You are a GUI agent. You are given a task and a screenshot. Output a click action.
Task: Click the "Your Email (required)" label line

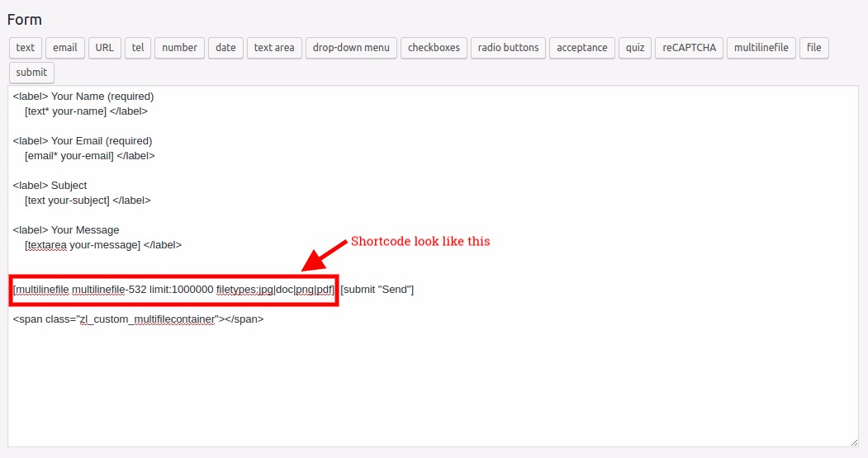pos(83,141)
